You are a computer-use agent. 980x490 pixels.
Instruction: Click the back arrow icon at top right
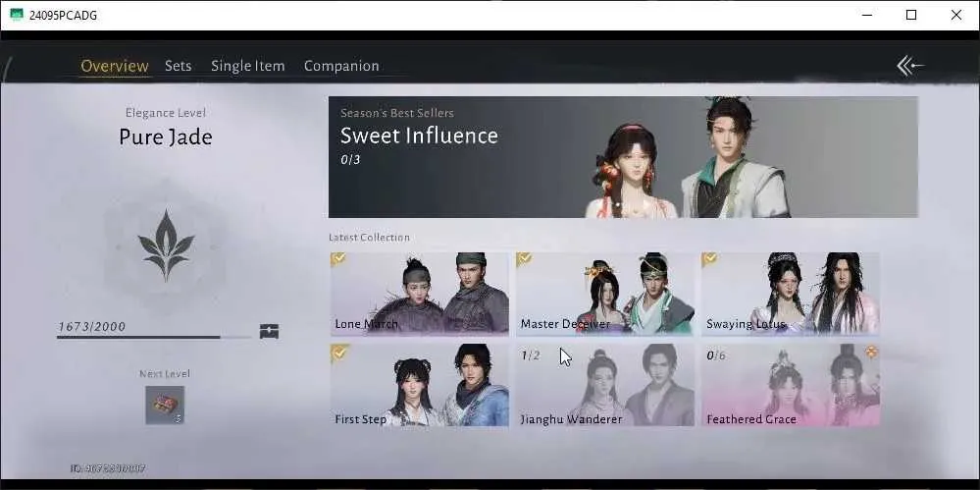(910, 65)
